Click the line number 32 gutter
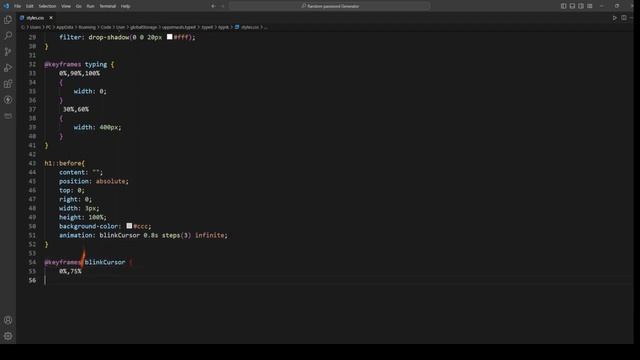This screenshot has height=360, width=640. click(32, 64)
